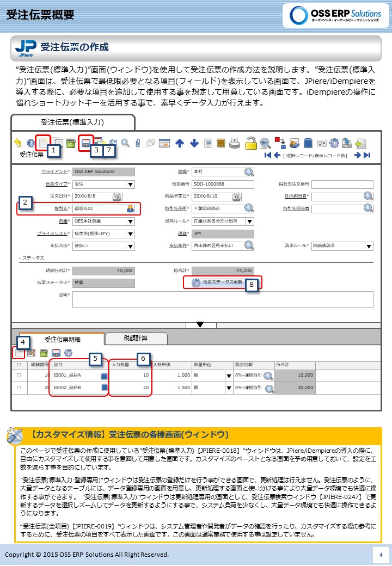Click the yellow undo arrow icon
The width and height of the screenshot is (392, 566).
click(x=17, y=143)
